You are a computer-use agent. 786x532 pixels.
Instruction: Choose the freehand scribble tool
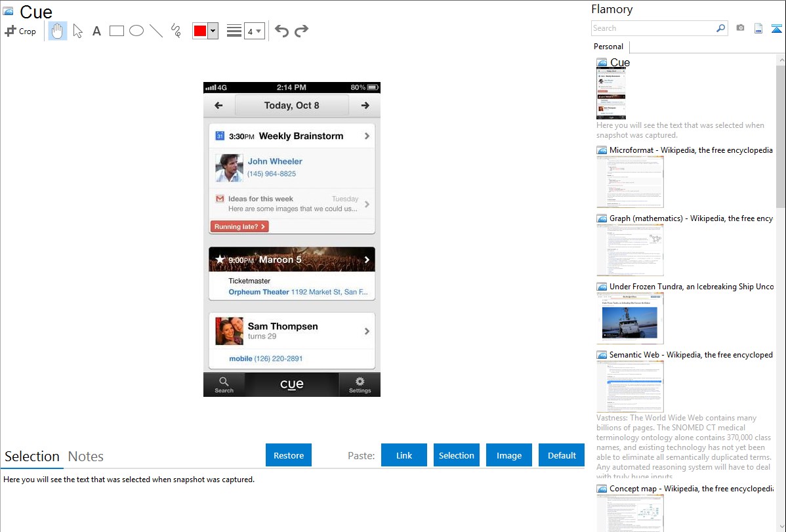pos(176,31)
